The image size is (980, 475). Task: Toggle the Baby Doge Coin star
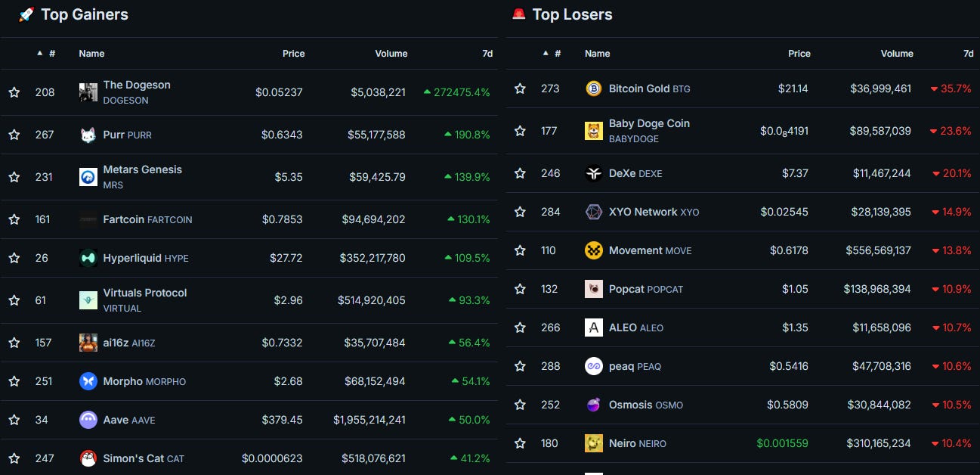point(520,131)
